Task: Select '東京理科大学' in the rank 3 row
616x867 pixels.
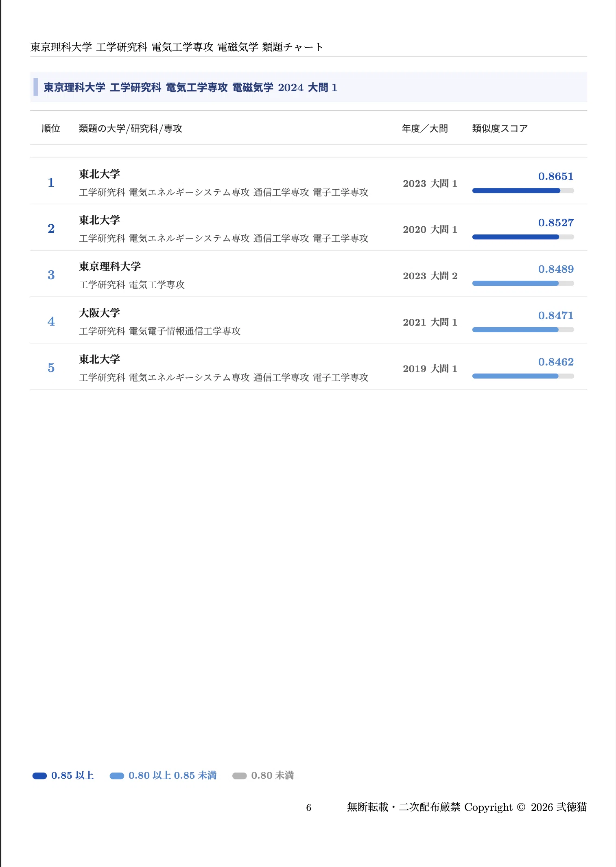Action: point(110,267)
